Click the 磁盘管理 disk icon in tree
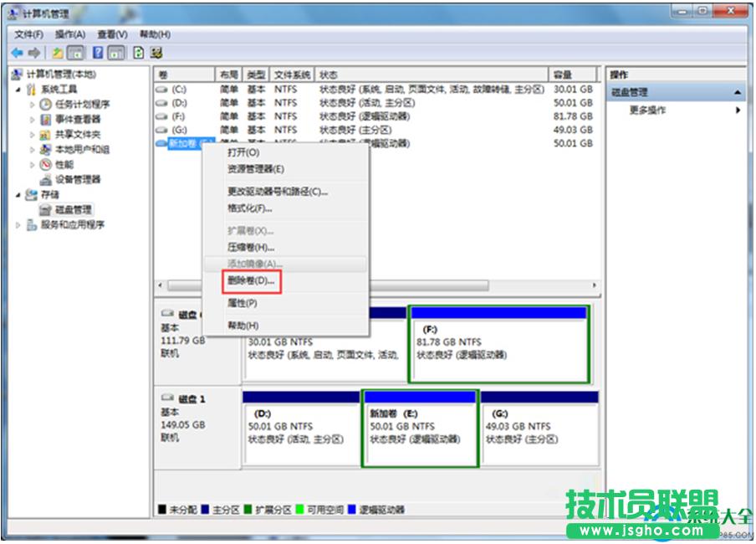Screen dimensions: 756x544 [45, 209]
